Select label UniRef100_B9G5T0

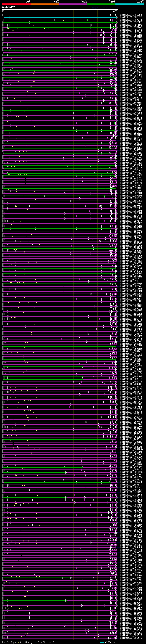[131, 638]
